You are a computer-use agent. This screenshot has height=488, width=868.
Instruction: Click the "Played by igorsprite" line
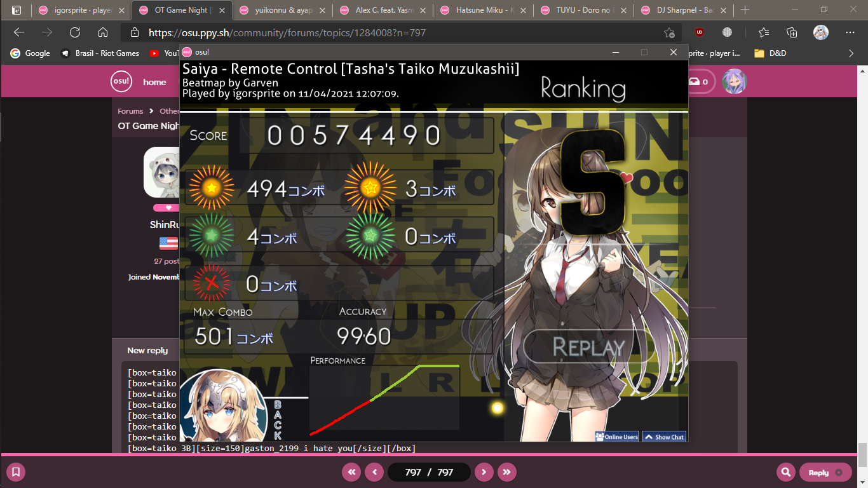click(290, 93)
